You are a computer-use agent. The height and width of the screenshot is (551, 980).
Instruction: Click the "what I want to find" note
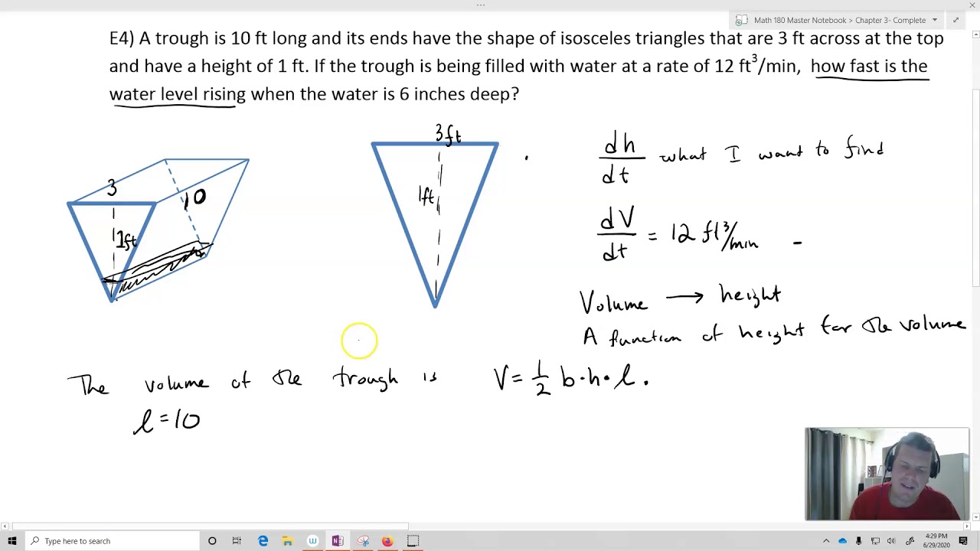click(x=772, y=148)
